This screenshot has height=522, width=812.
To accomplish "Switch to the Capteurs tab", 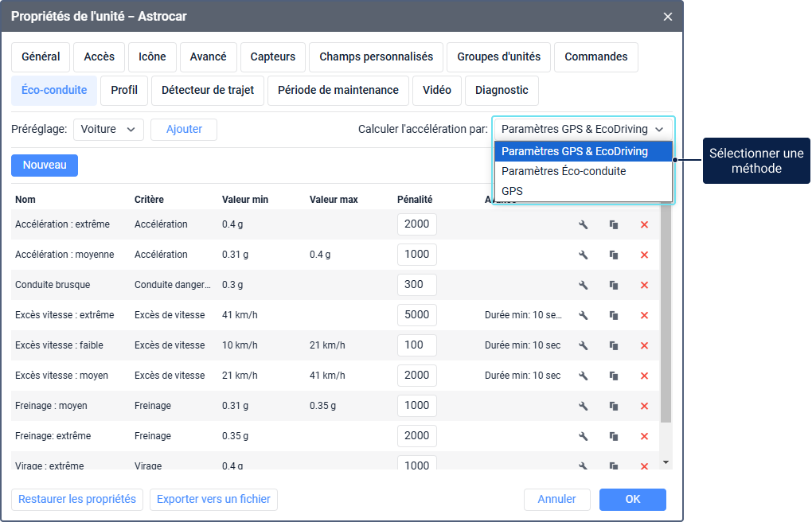I will coord(273,57).
